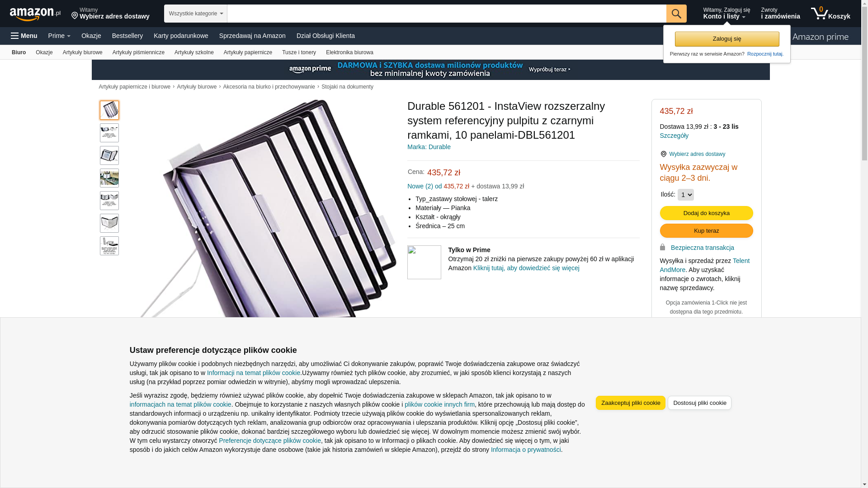Image resolution: width=868 pixels, height=488 pixels.
Task: Click Dodaj do koszyka button
Action: (706, 213)
